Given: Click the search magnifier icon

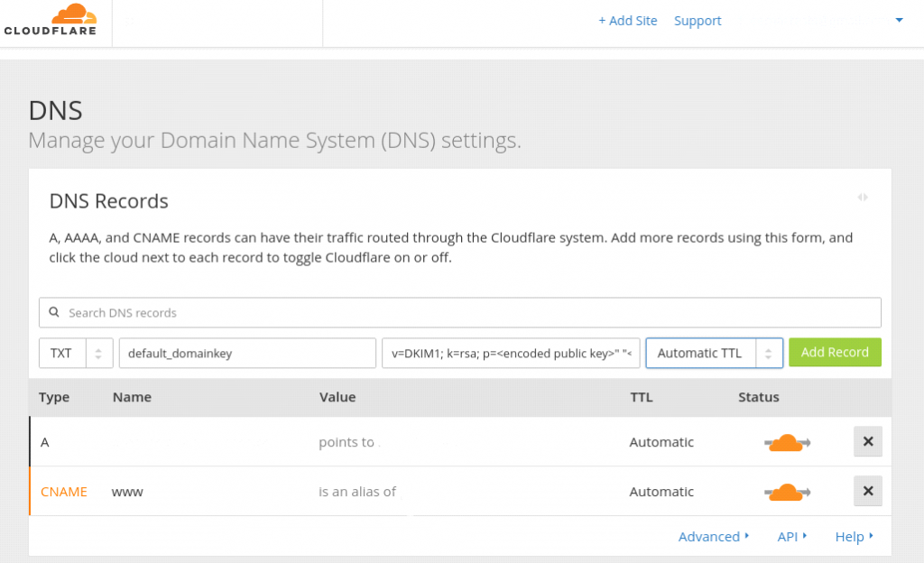Looking at the screenshot, I should [x=53, y=312].
